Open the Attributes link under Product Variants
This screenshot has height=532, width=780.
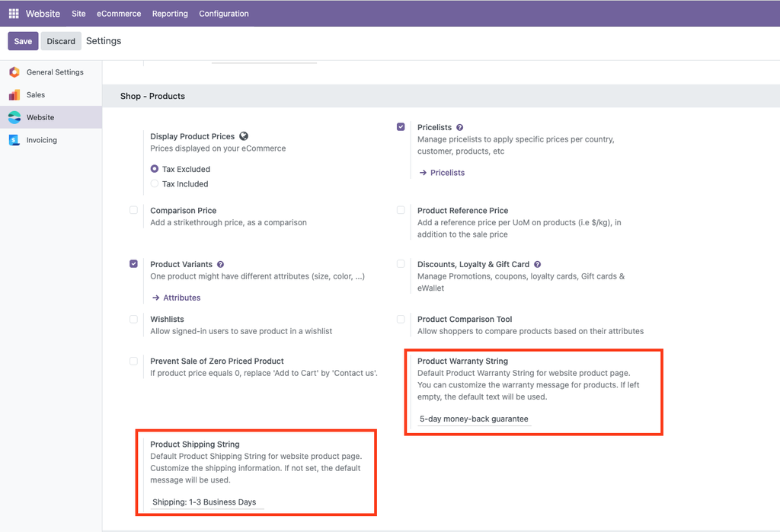(181, 298)
